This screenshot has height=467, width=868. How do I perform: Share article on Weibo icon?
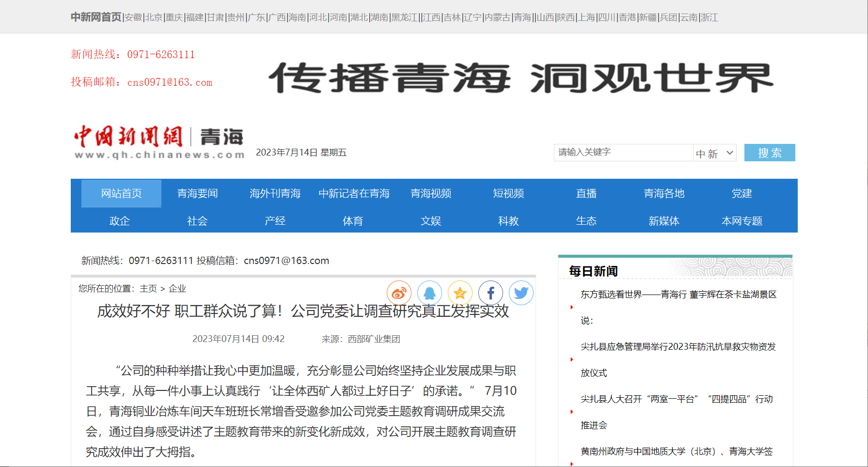pos(399,293)
